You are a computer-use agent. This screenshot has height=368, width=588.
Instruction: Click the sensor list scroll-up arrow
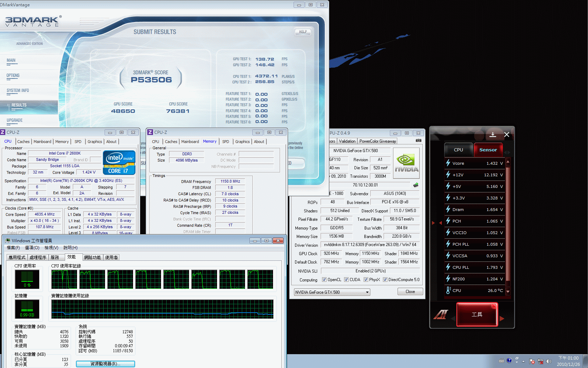508,162
